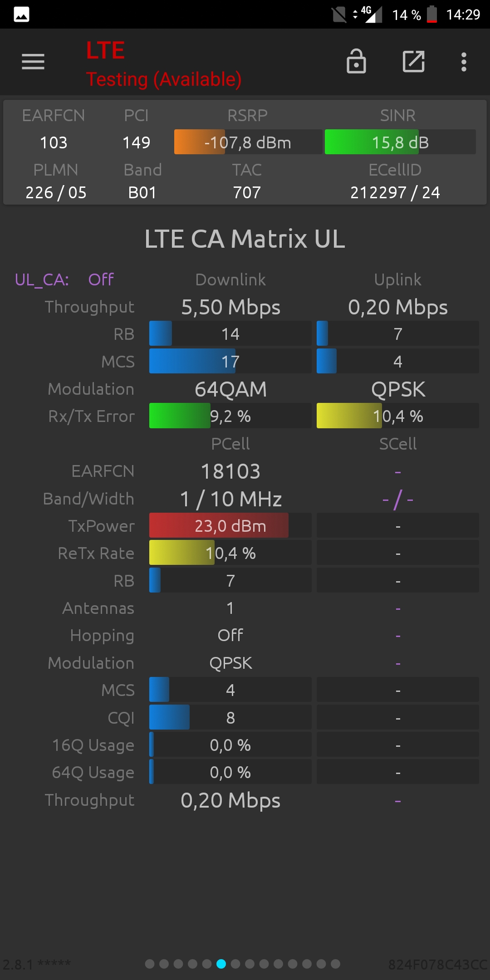Jump to the last page indicator dot
Viewport: 490px width, 980px height.
point(335,964)
